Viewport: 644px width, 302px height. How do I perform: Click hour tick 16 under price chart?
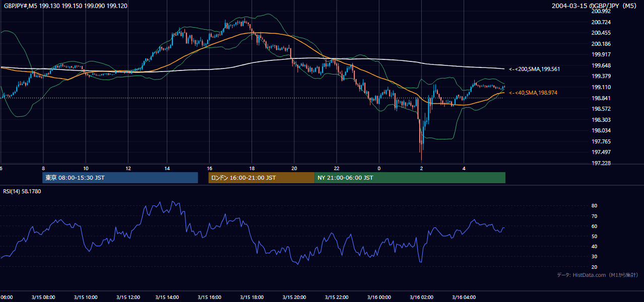coord(209,169)
